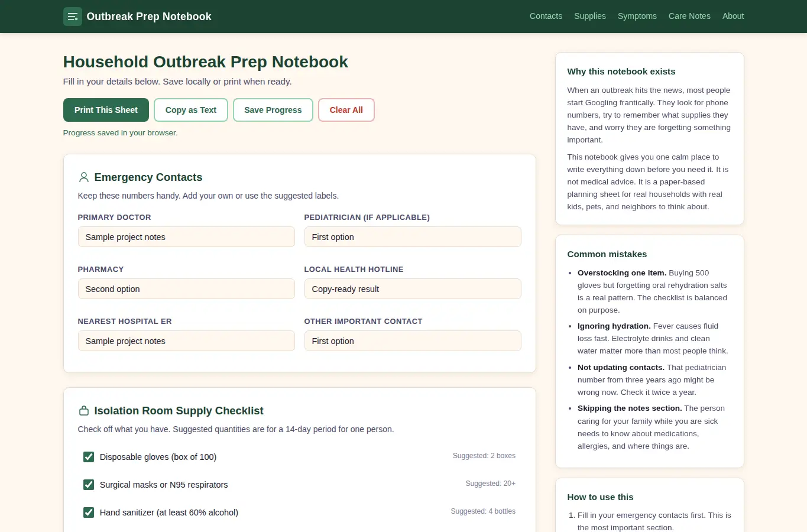Screen dimensions: 807x532
Task: Click the Household Outbreak Prep Notebook page heading
Action: 206,62
